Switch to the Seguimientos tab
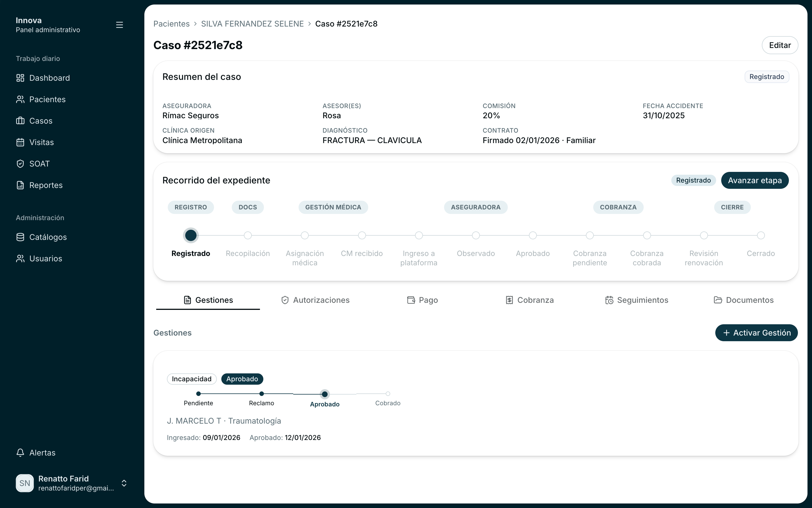 pos(637,300)
